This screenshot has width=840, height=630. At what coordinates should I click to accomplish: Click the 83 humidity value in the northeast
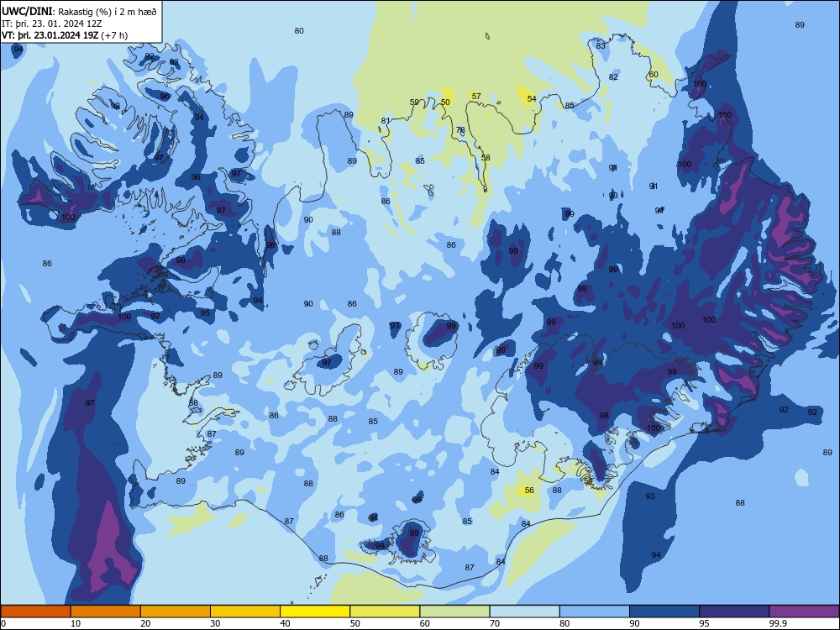point(601,46)
